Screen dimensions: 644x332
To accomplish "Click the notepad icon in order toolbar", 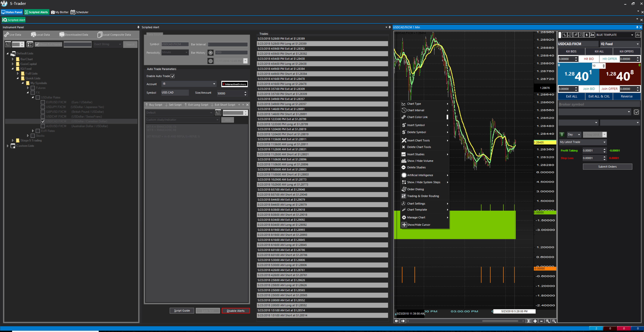I will [570, 35].
